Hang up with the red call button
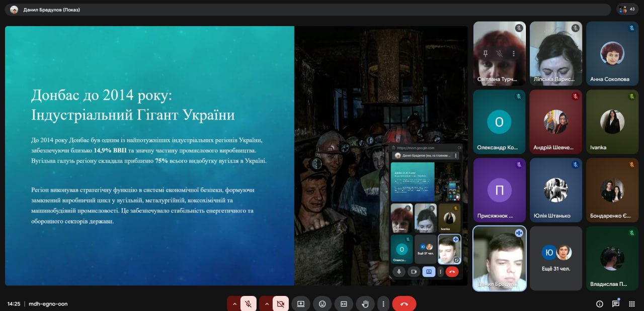 (x=404, y=303)
